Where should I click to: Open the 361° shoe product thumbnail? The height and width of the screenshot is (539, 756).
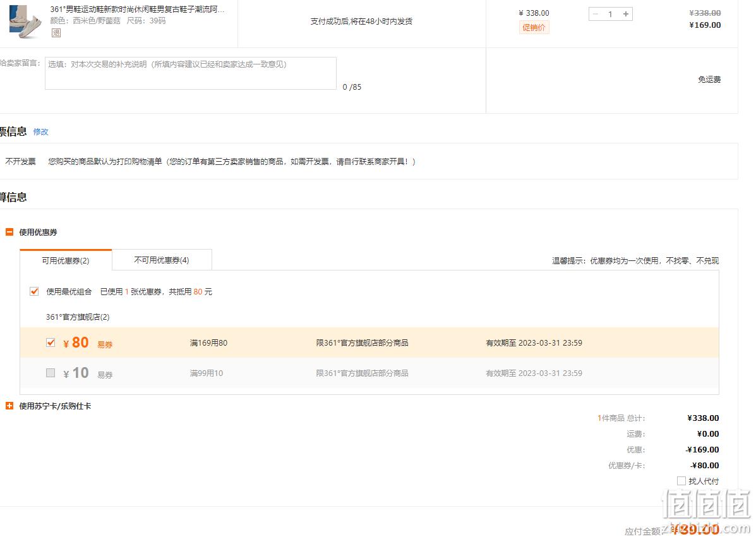[x=25, y=21]
